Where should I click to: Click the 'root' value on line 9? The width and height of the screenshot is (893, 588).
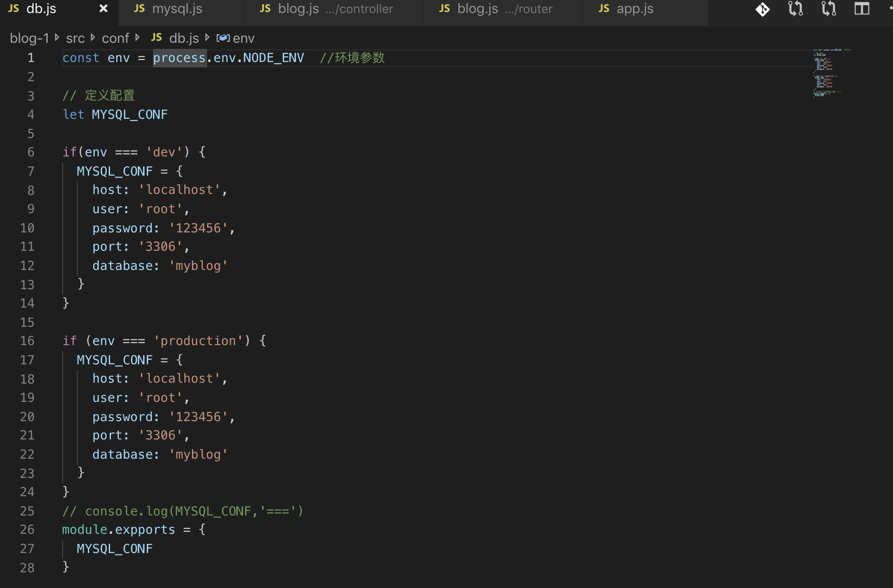160,209
